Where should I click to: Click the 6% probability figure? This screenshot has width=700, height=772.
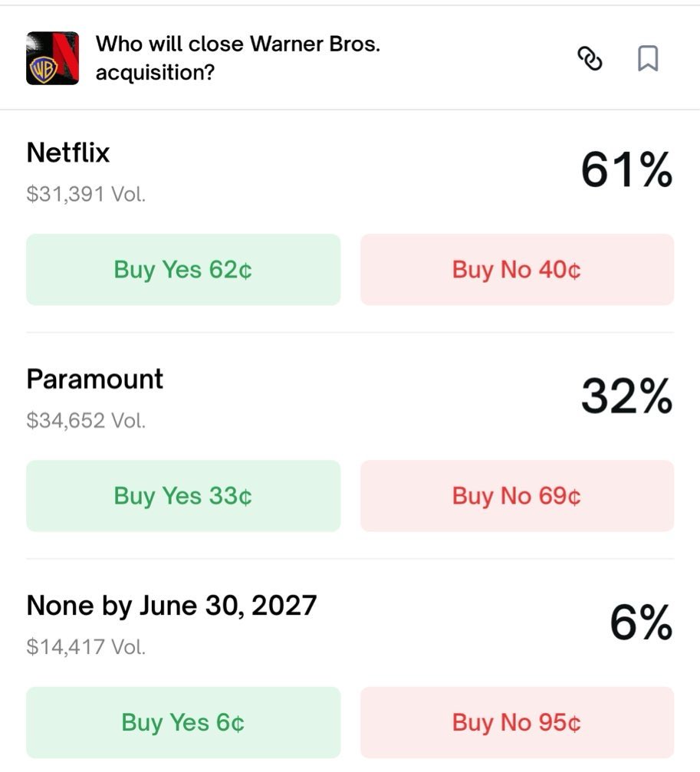641,623
